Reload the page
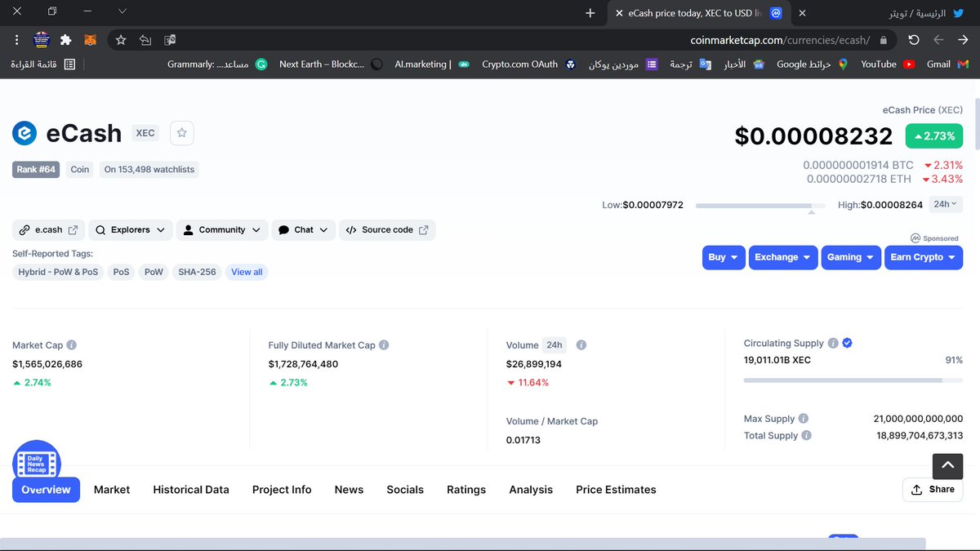Image resolution: width=980 pixels, height=551 pixels. pyautogui.click(x=914, y=39)
